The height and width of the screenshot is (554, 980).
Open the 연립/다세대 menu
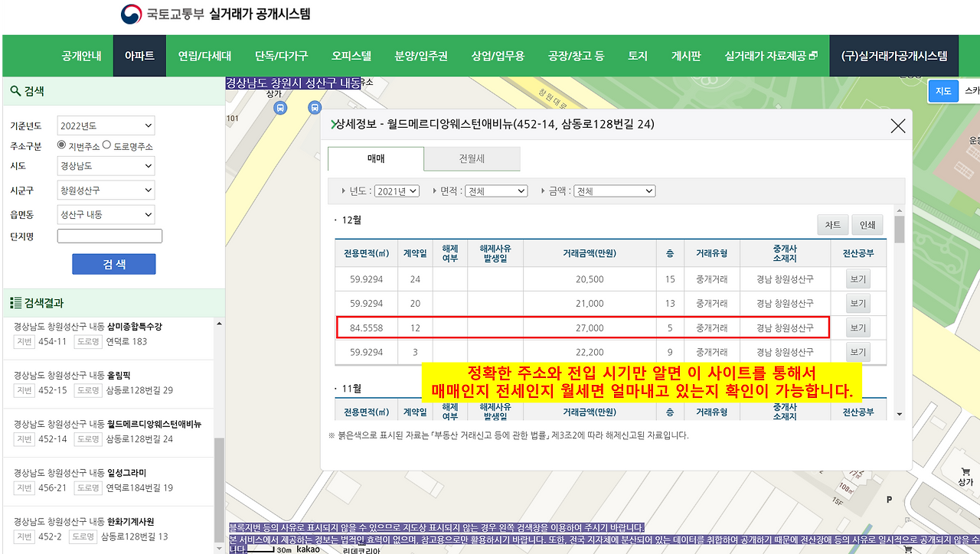tap(204, 56)
